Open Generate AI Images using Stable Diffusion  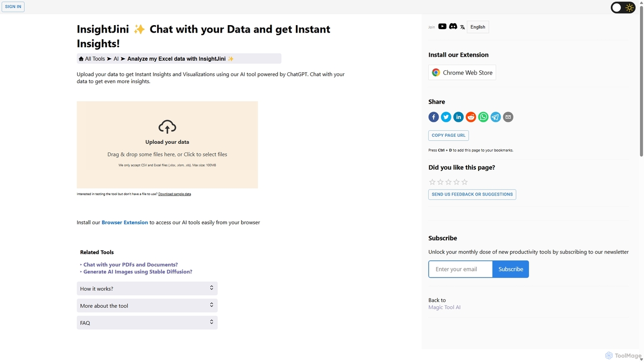[x=138, y=271]
